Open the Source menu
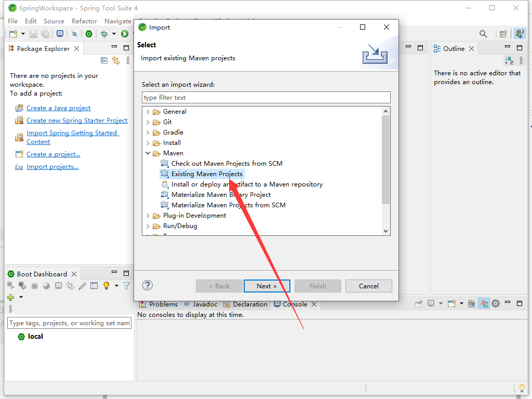 54,21
